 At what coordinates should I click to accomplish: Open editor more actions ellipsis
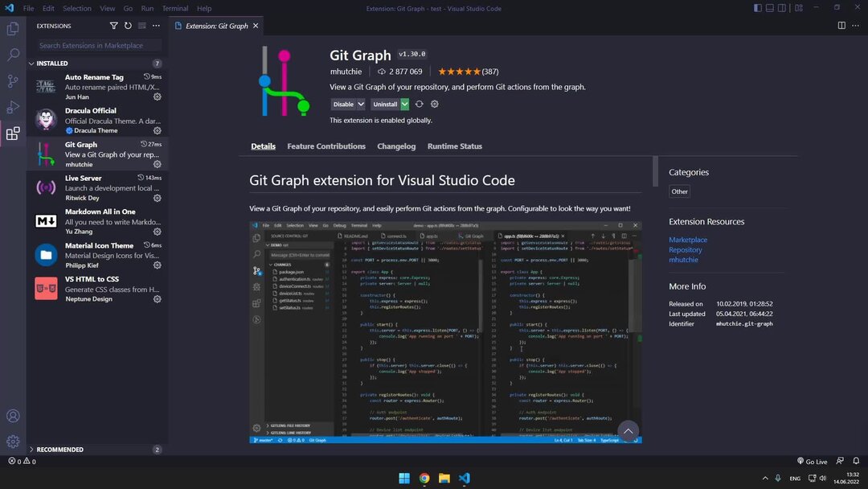[856, 26]
